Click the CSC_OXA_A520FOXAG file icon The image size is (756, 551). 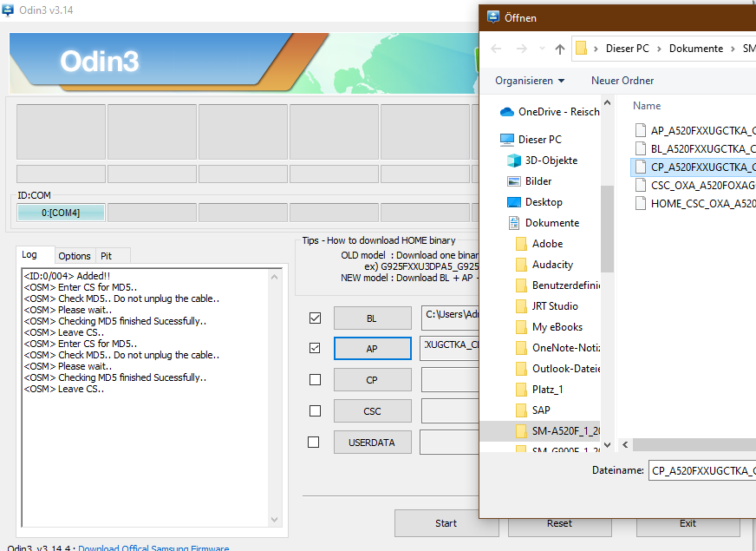641,186
